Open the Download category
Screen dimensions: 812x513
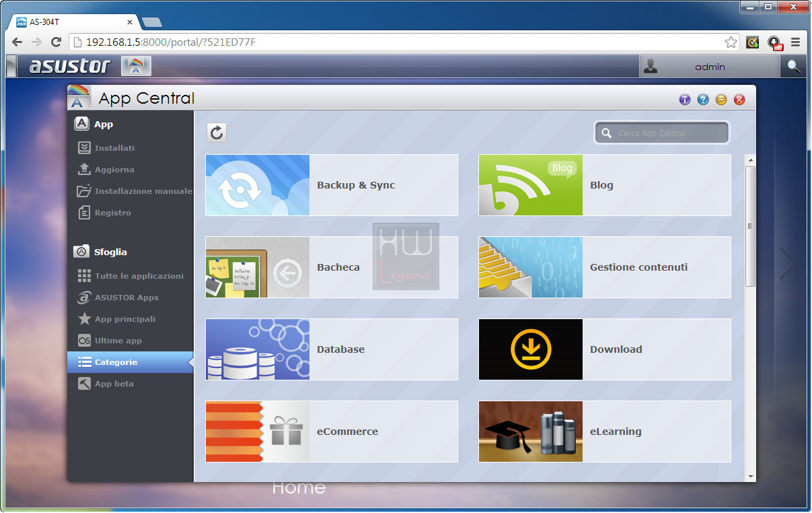coord(605,349)
